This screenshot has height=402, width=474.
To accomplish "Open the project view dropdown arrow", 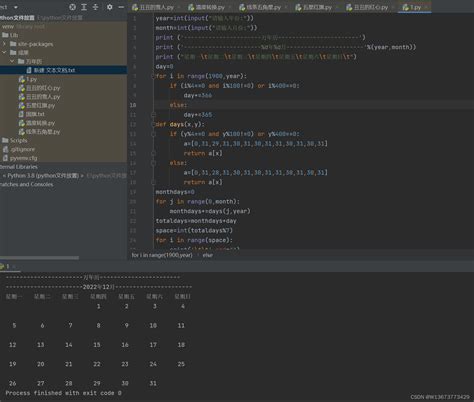I will [15, 7].
